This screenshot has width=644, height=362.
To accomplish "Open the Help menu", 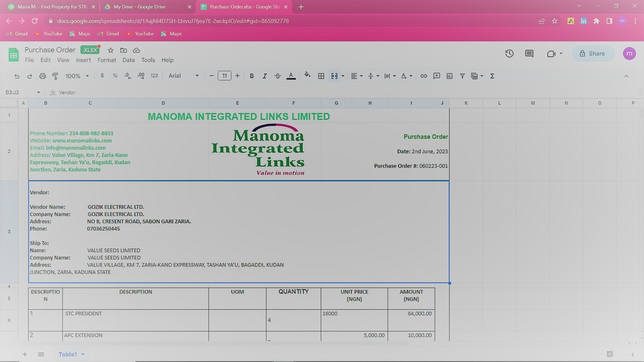I will (167, 60).
